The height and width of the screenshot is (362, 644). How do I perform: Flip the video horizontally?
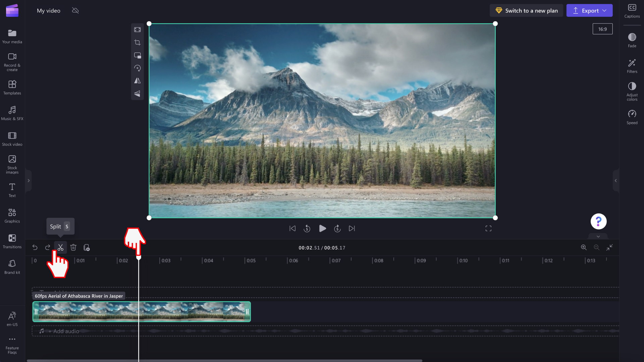click(x=138, y=81)
